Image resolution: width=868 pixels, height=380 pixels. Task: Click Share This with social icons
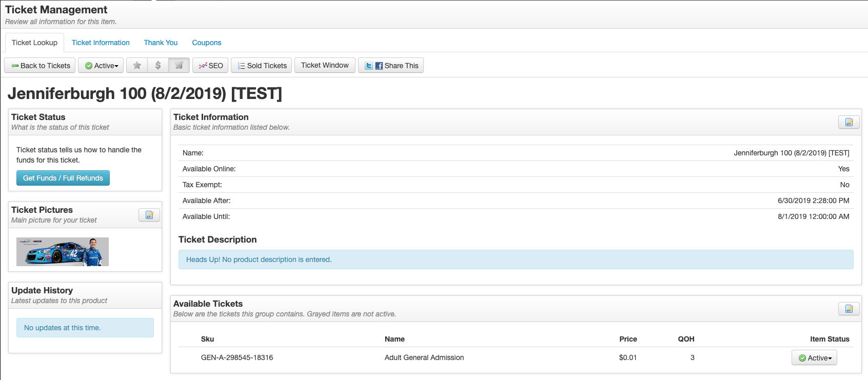point(391,66)
